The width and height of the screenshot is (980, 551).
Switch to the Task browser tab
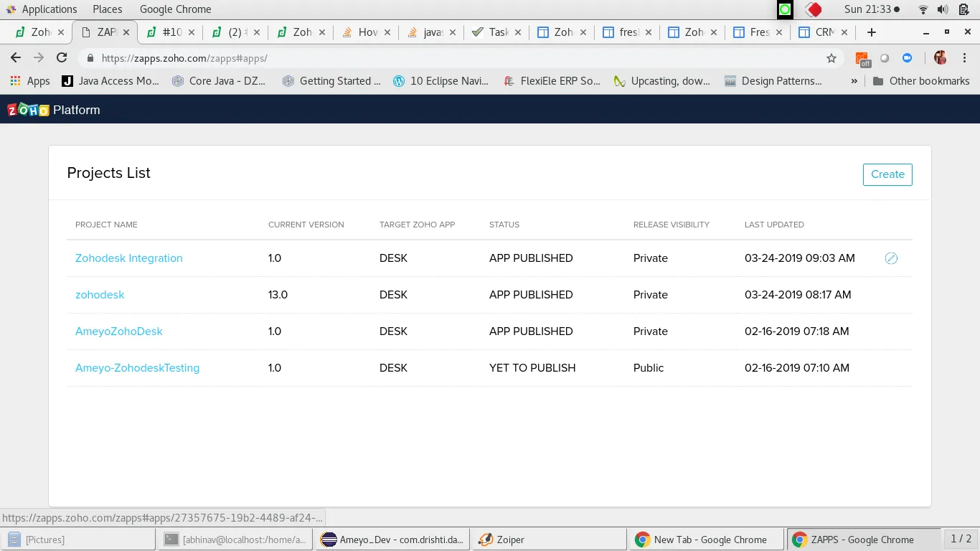496,32
